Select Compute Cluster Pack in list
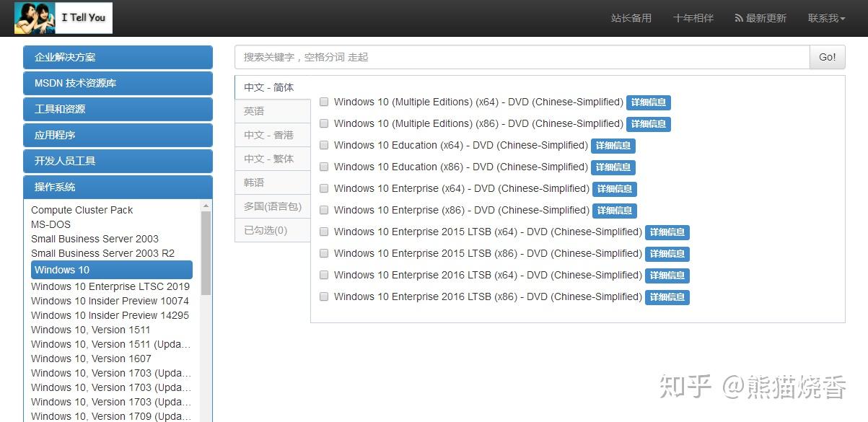This screenshot has width=868, height=422. click(82, 210)
